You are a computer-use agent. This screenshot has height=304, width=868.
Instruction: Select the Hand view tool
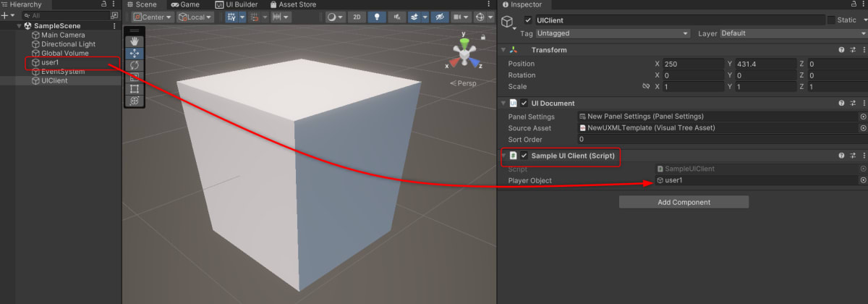(x=135, y=41)
